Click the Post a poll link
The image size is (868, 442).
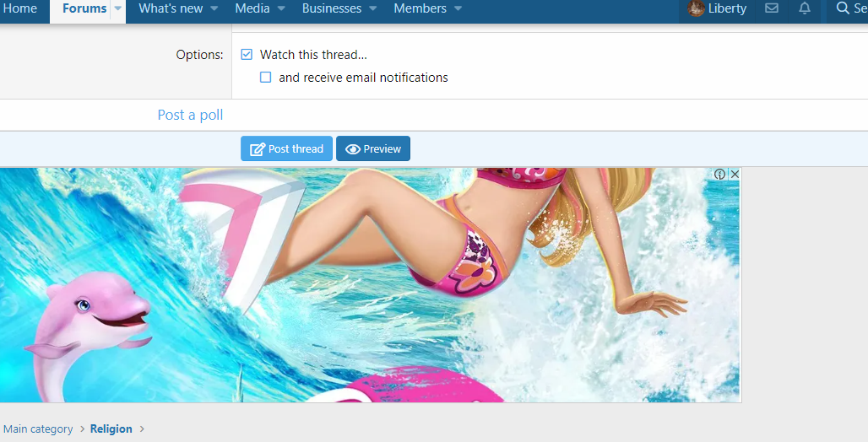click(x=190, y=115)
